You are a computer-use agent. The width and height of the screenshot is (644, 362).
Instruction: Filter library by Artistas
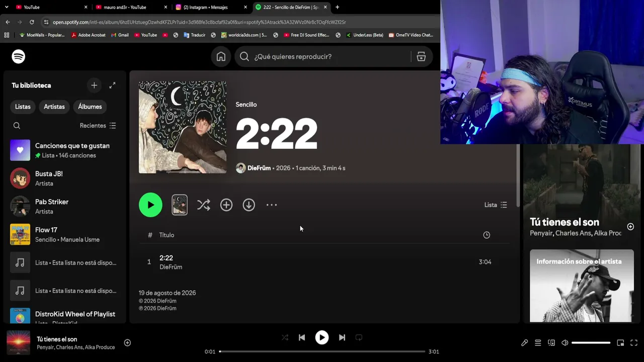(x=54, y=107)
